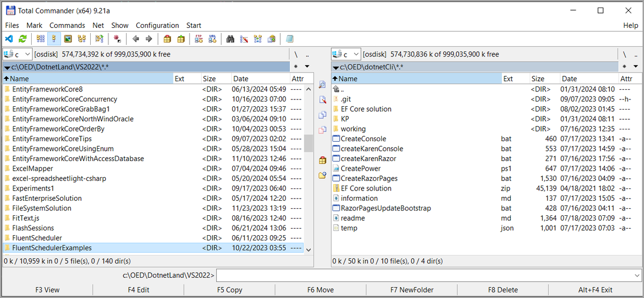Click the F7 NewFolder button
Image resolution: width=644 pixels, height=298 pixels.
tap(412, 289)
